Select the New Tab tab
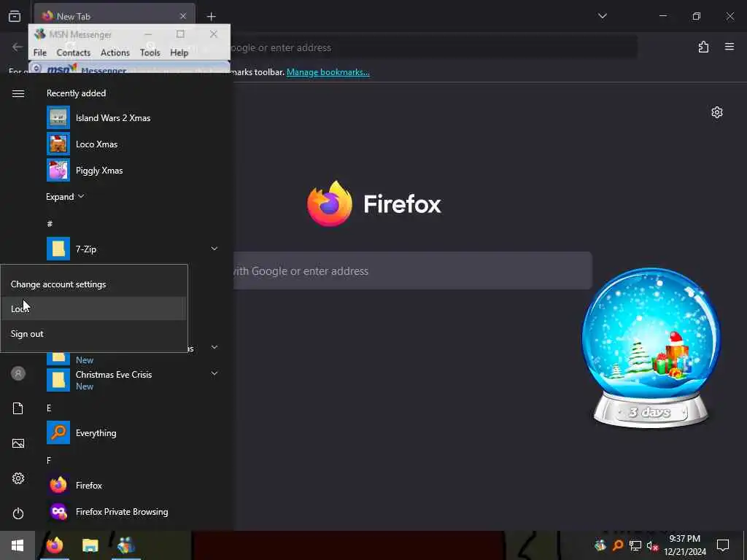The width and height of the screenshot is (747, 560). (x=115, y=16)
